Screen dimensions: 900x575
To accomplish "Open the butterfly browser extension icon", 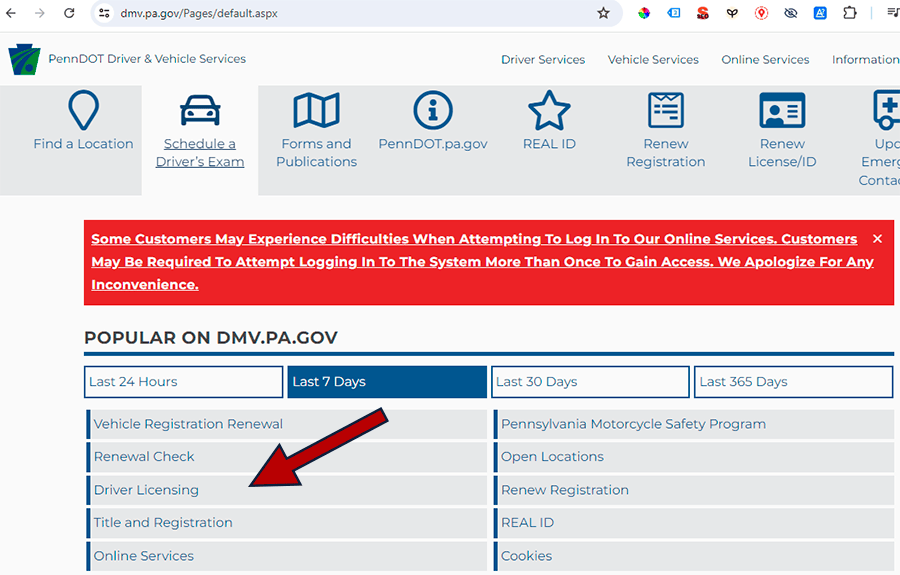I will tap(732, 13).
